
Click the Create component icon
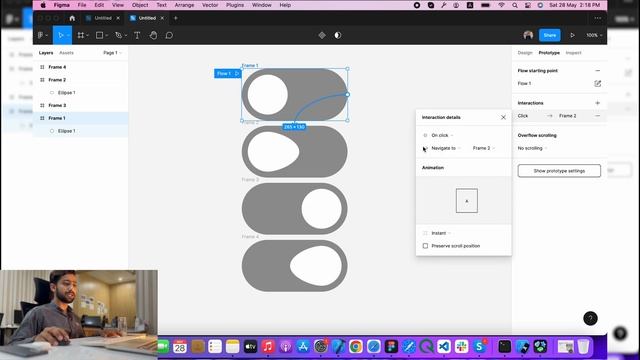[x=322, y=36]
